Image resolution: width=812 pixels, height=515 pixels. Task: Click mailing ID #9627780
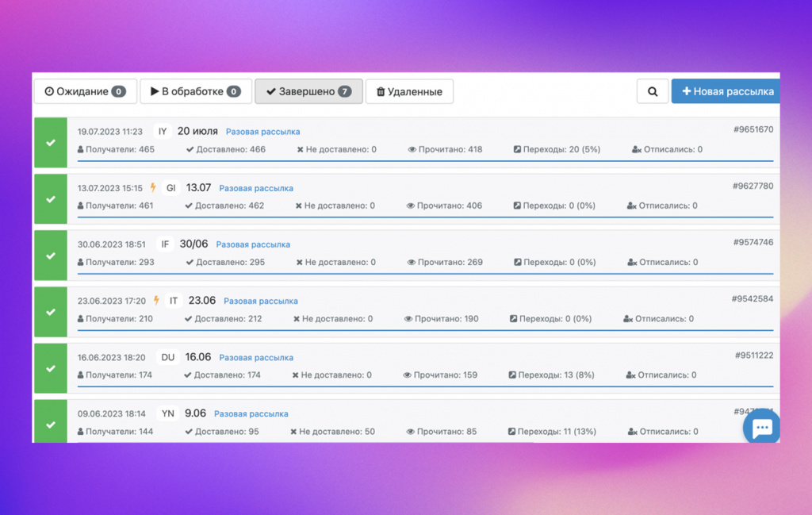pos(753,186)
